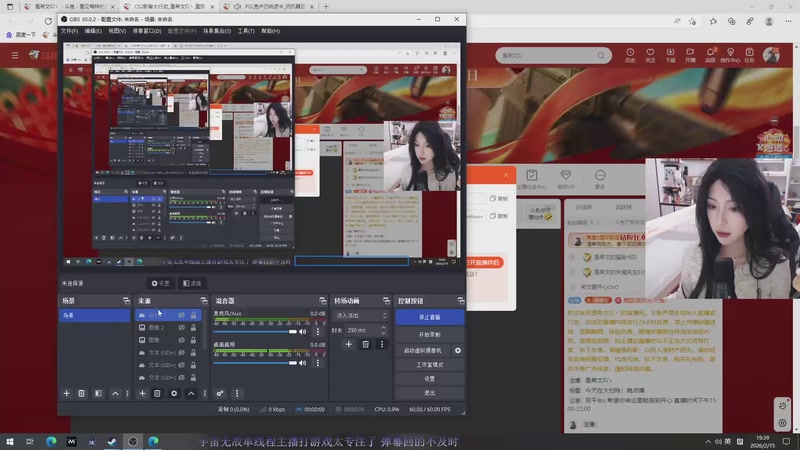
Task: Open 文件(F) menu in OBS
Action: (x=69, y=31)
